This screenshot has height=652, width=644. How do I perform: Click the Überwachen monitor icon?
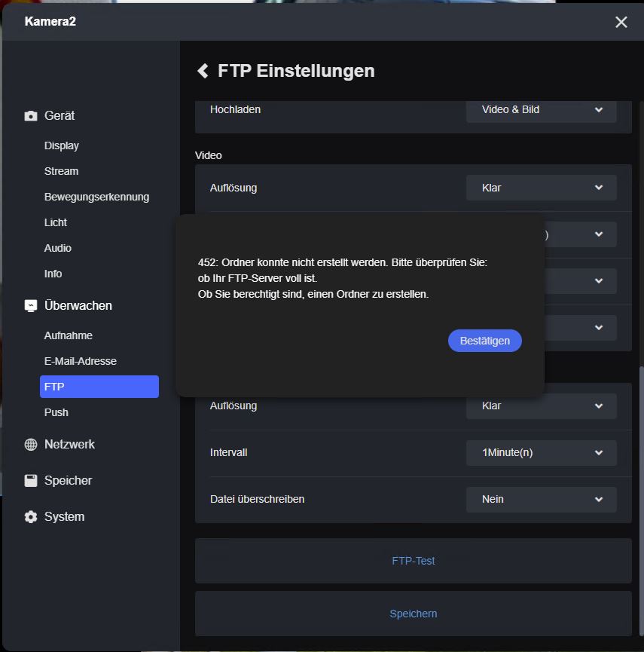(x=31, y=306)
